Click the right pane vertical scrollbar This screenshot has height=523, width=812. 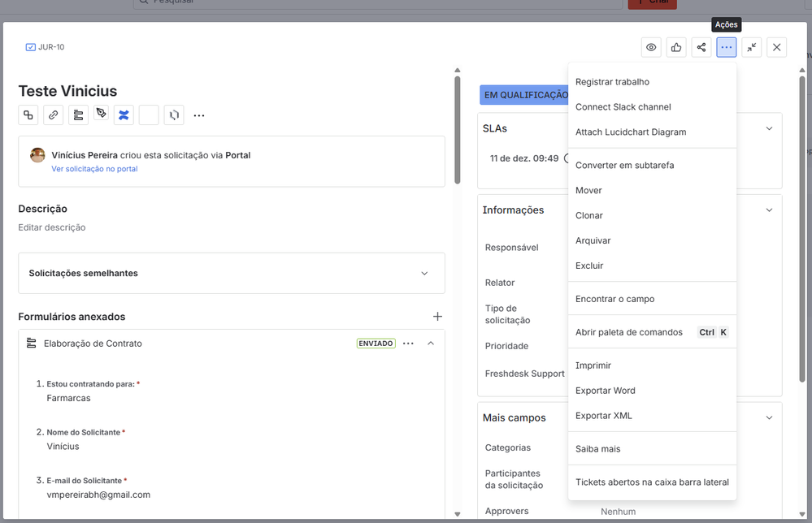point(802,229)
